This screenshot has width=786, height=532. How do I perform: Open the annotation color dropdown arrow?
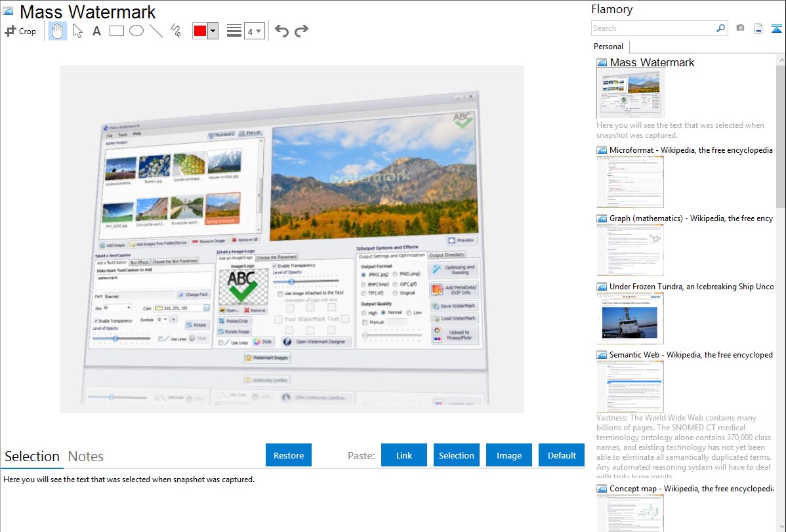pos(213,31)
